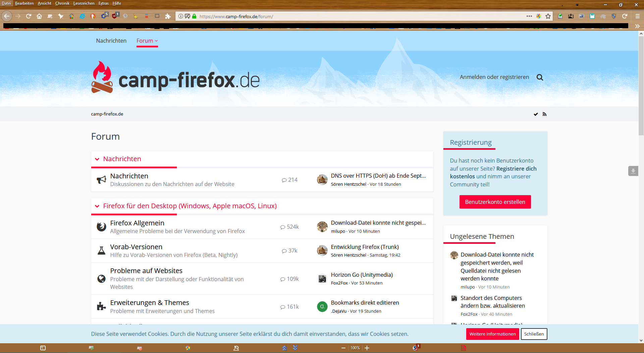Click the page's vertical scrollbar thumb
Viewport: 644px width, 353px height.
(x=641, y=86)
